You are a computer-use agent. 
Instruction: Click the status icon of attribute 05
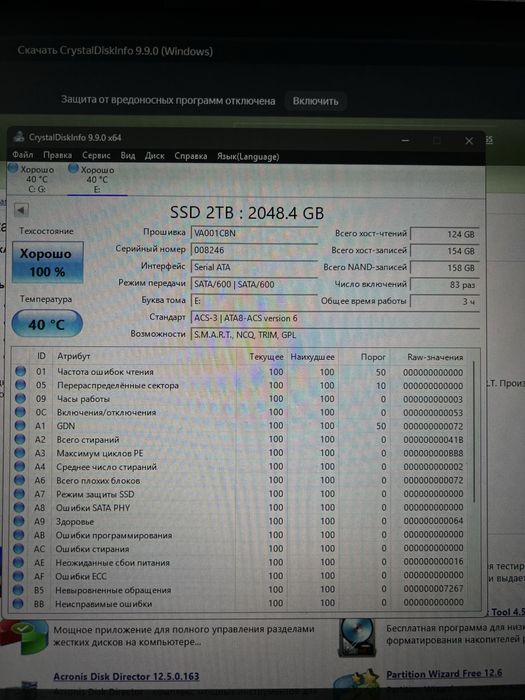tap(20, 385)
